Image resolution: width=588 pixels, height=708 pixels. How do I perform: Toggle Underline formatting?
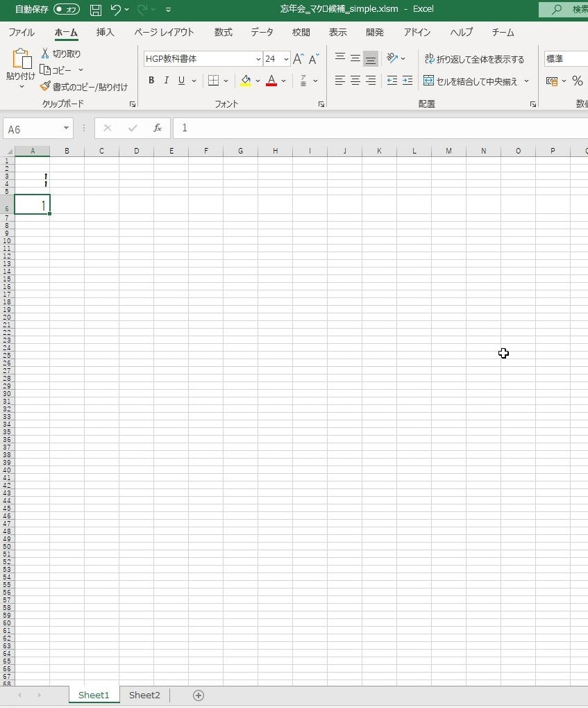click(181, 81)
